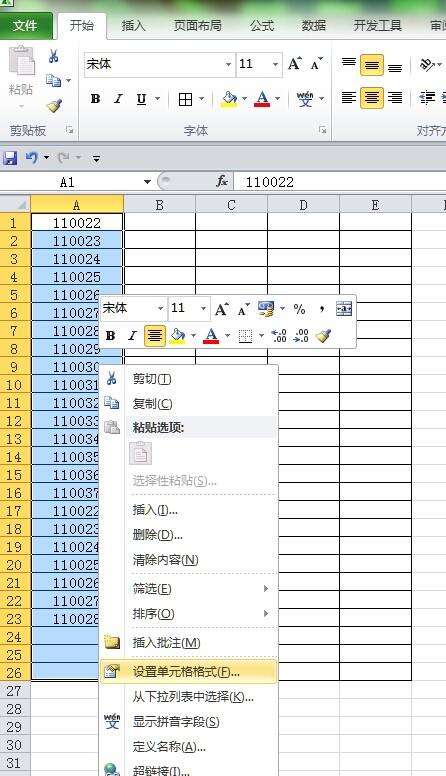This screenshot has height=776, width=446.
Task: Open text orientation options
Action: pos(427,64)
